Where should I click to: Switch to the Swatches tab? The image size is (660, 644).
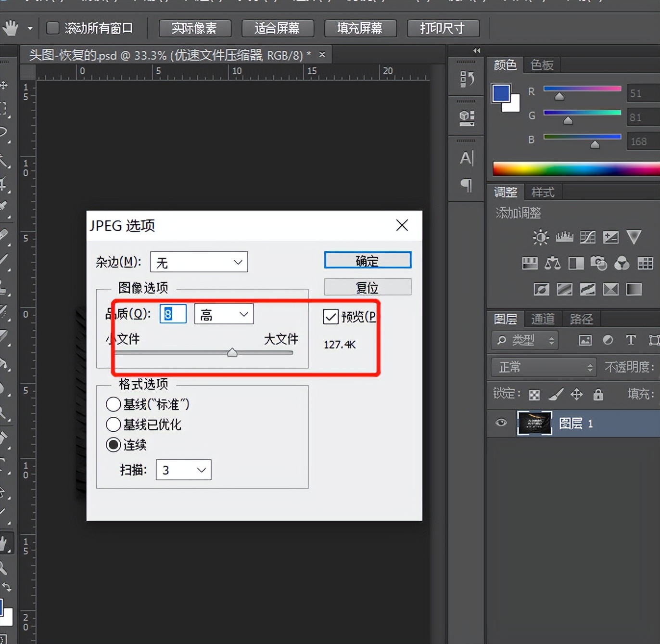click(542, 65)
